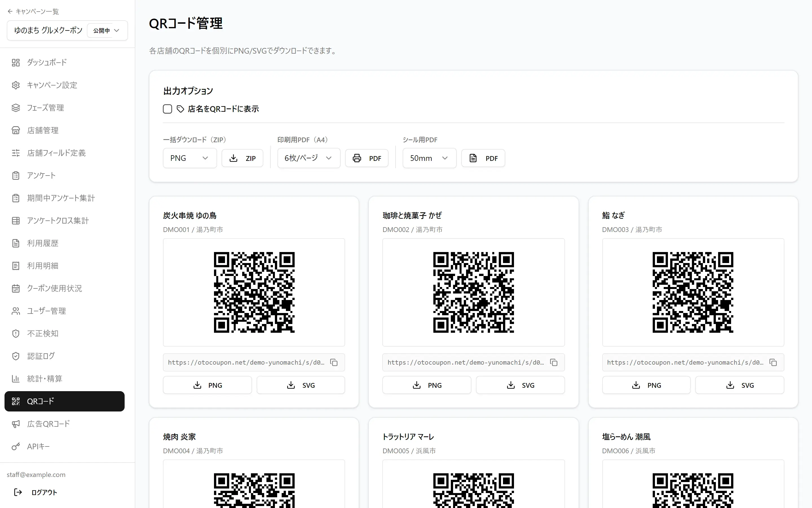The image size is (812, 508).
Task: Copy URL for 鮨 なぎ
Action: pyautogui.click(x=773, y=363)
